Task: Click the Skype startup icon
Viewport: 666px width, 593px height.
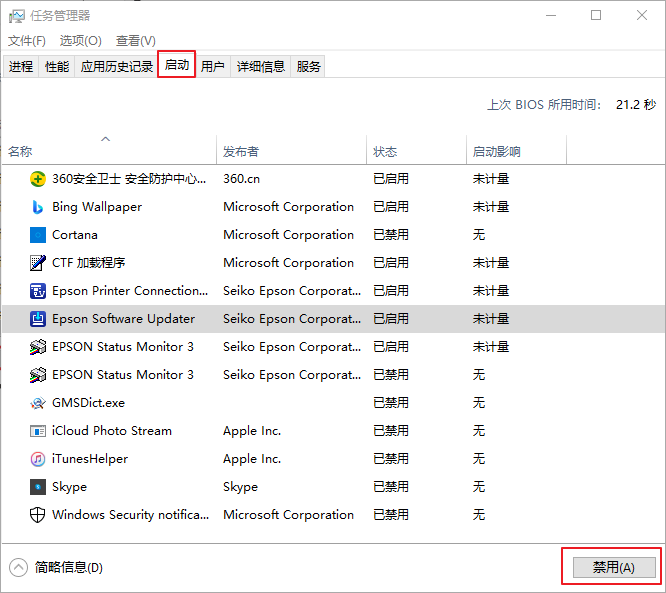Action: 38,487
